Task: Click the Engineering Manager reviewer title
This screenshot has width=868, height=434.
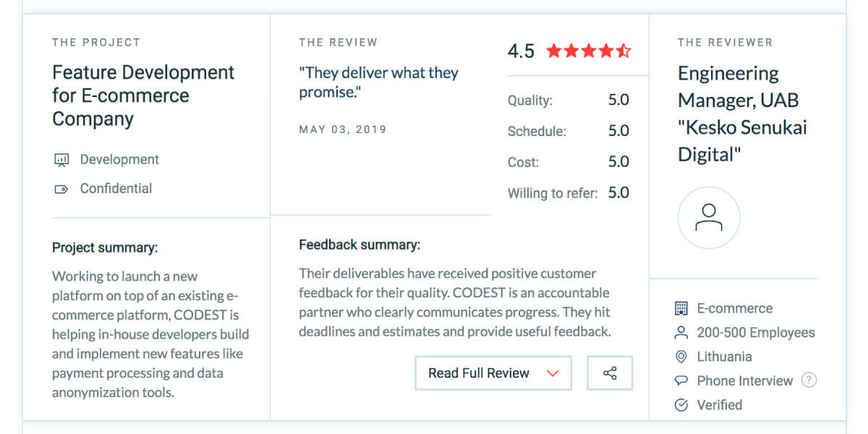Action: point(742,114)
